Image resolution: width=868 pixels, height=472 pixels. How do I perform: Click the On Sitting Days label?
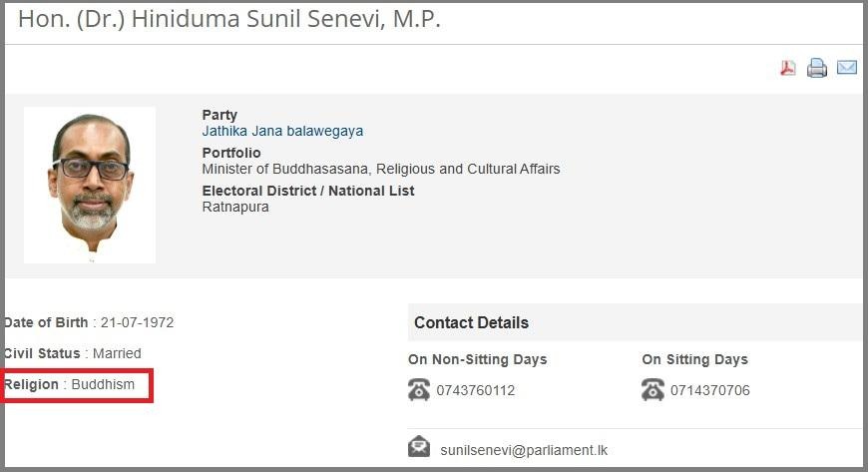(694, 359)
